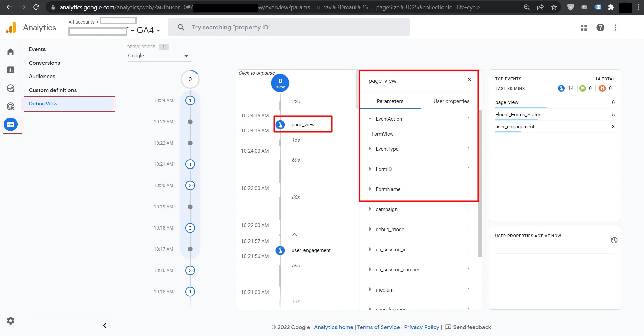
Task: Expand the medium parameter
Action: point(370,289)
